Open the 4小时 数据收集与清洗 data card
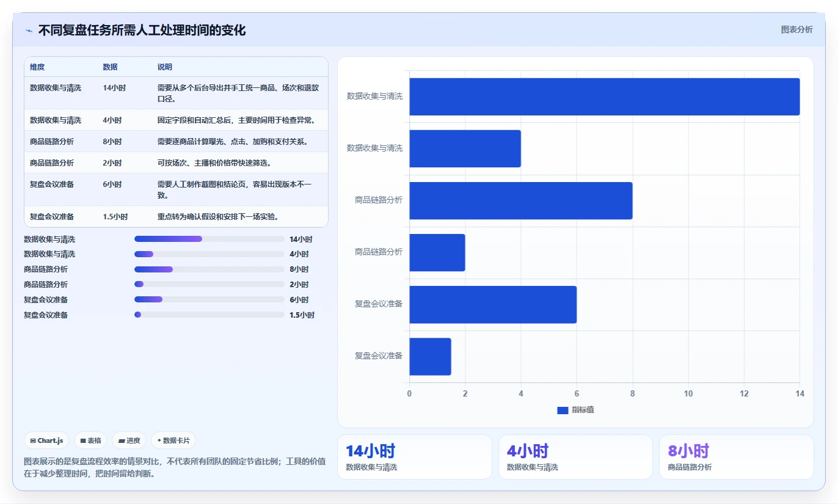This screenshot has width=838, height=504. [575, 457]
